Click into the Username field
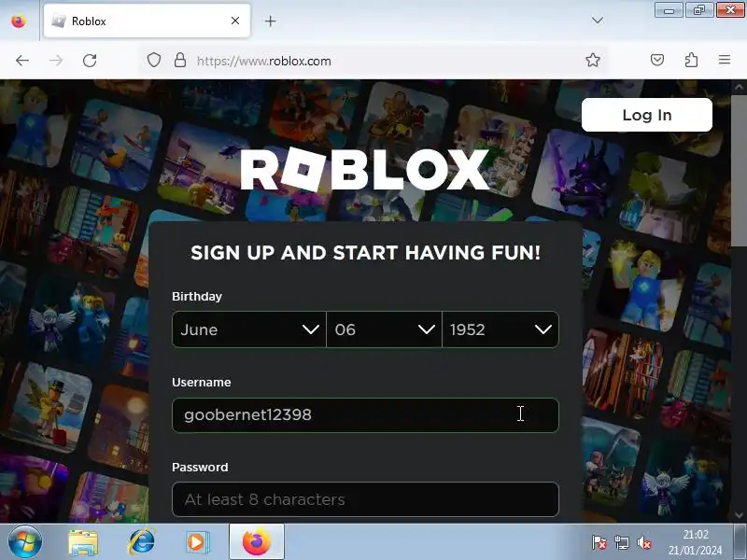This screenshot has width=747, height=560. [365, 415]
